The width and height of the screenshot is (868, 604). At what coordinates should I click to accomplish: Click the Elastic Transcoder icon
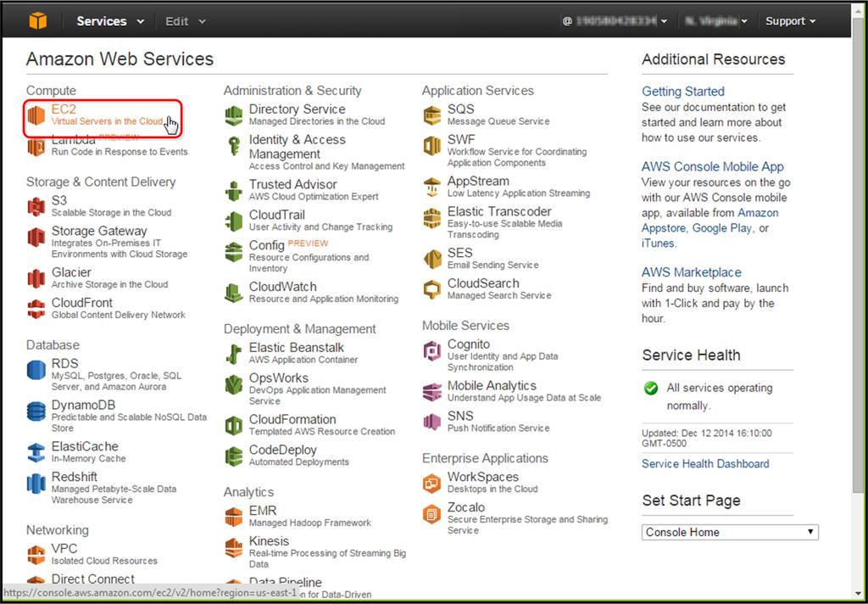coord(432,218)
